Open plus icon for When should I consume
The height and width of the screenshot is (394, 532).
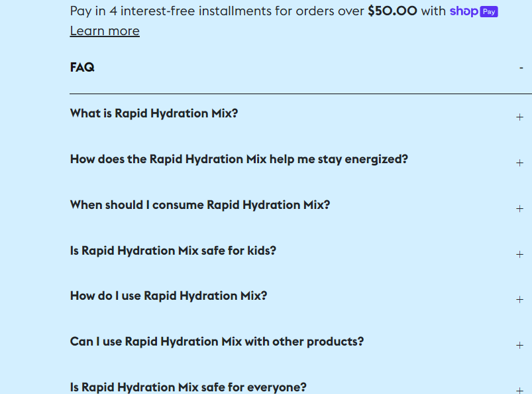519,209
